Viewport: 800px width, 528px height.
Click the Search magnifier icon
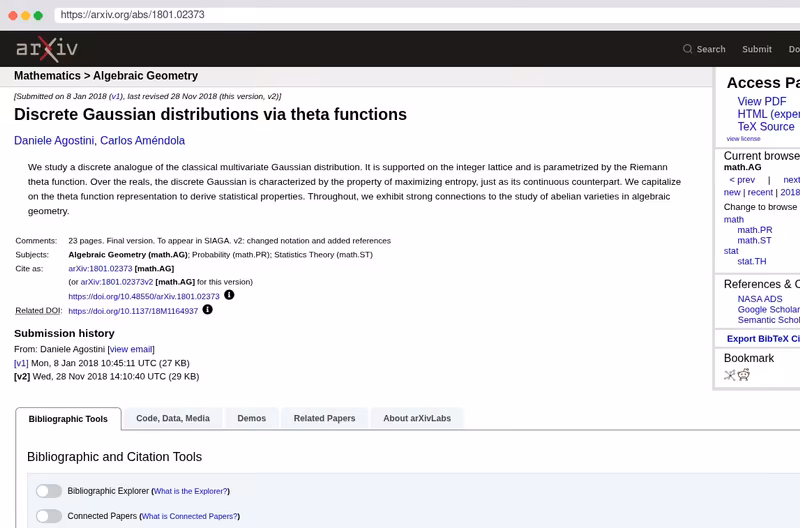point(687,49)
